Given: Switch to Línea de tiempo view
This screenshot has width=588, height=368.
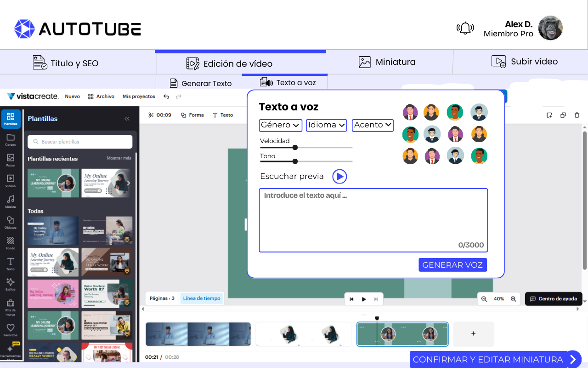Looking at the screenshot, I should point(202,299).
